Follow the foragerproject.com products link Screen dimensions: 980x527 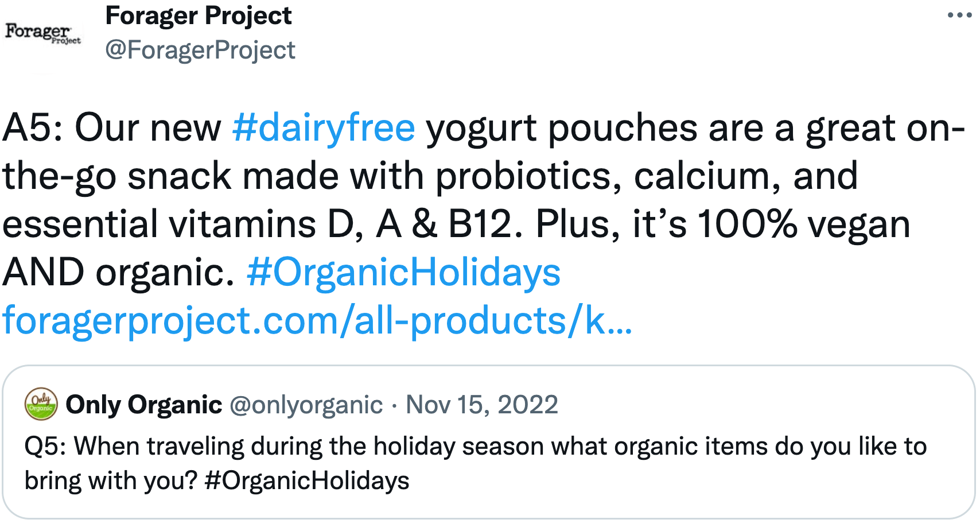[x=316, y=320]
